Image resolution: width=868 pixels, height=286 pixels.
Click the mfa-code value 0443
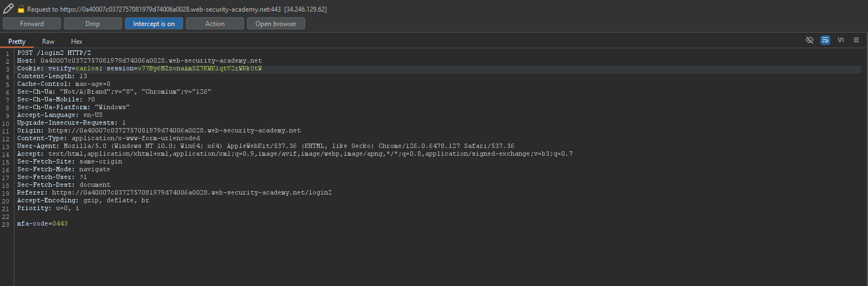60,223
